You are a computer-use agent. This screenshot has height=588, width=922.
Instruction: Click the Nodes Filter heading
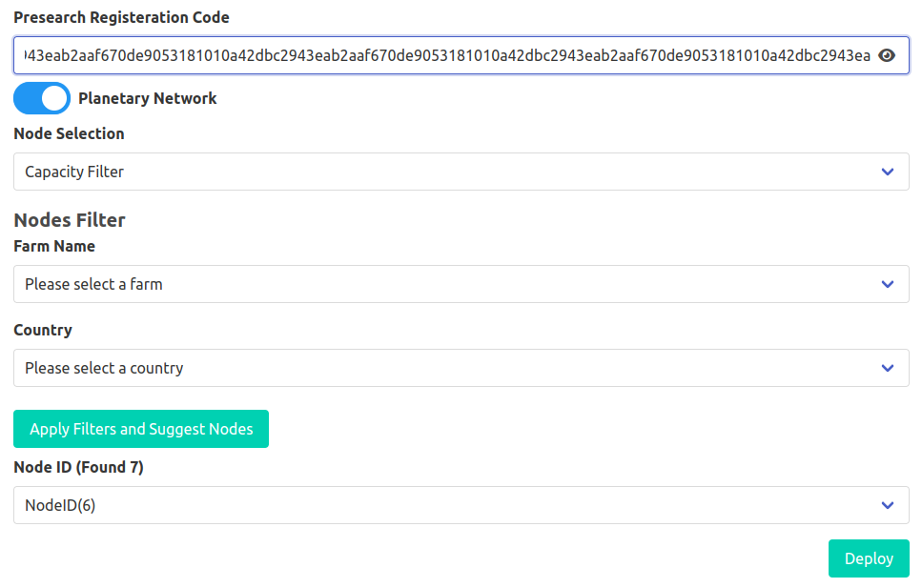(70, 220)
